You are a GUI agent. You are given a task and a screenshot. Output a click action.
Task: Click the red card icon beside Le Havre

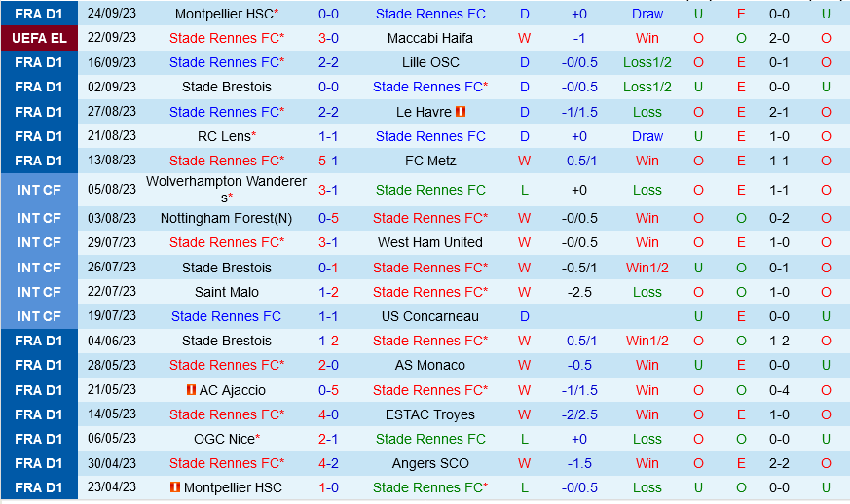tap(461, 112)
